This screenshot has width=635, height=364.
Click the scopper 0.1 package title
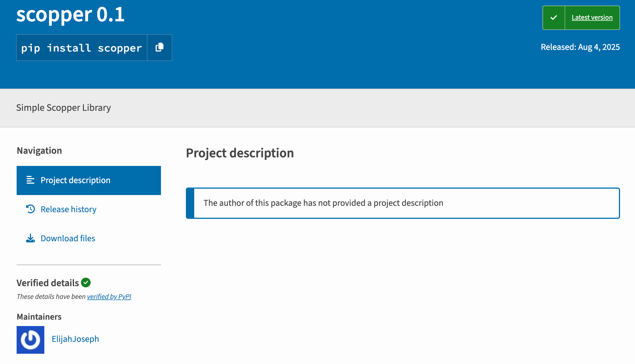[x=70, y=14]
